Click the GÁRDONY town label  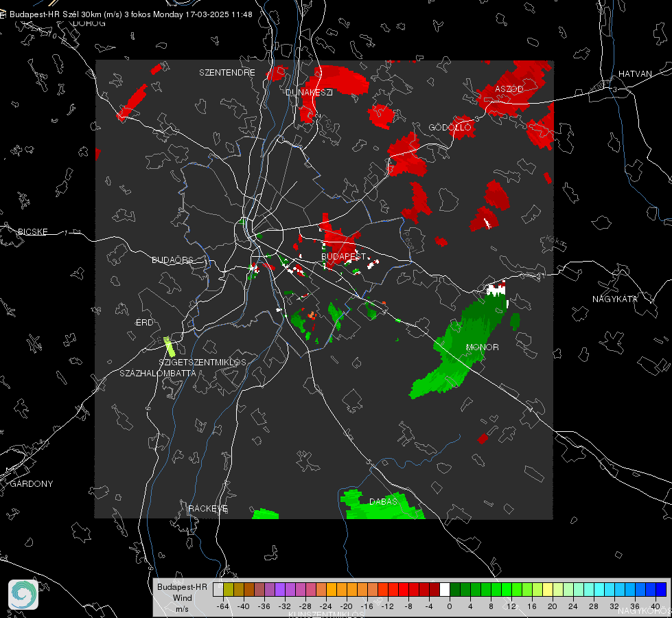pyautogui.click(x=32, y=484)
